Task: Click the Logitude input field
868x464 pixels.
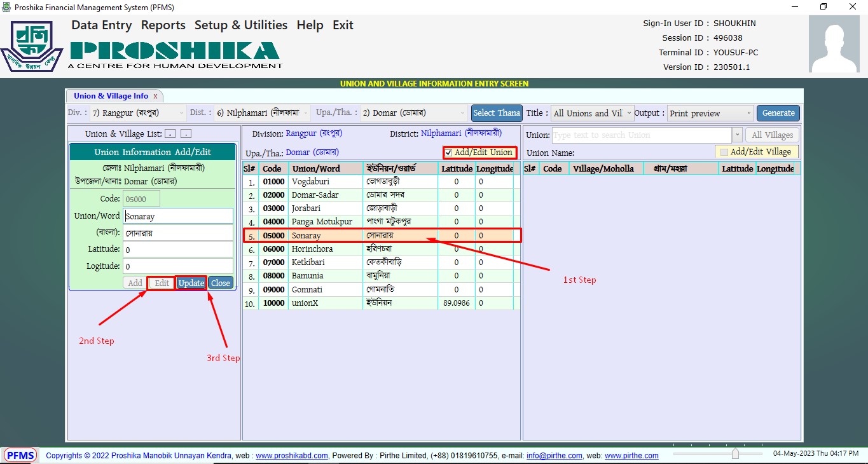Action: pos(178,266)
